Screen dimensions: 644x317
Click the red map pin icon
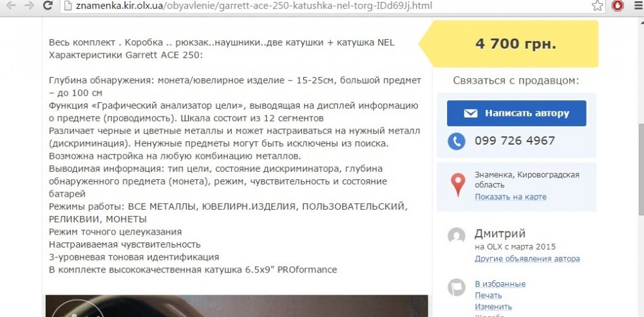[x=458, y=185]
